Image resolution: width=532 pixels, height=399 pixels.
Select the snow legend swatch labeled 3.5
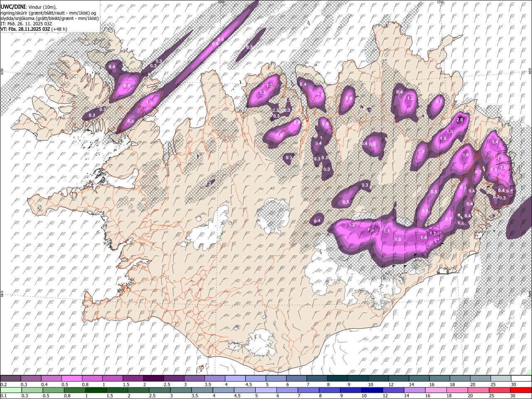(214, 378)
